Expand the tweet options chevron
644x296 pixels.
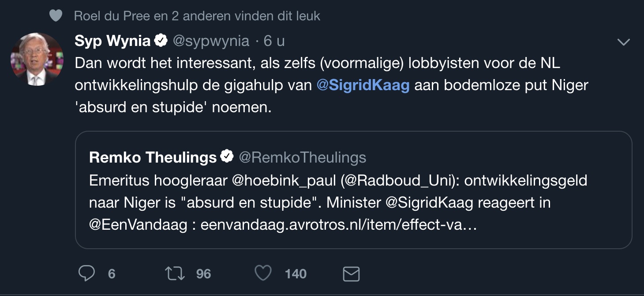coord(623,42)
